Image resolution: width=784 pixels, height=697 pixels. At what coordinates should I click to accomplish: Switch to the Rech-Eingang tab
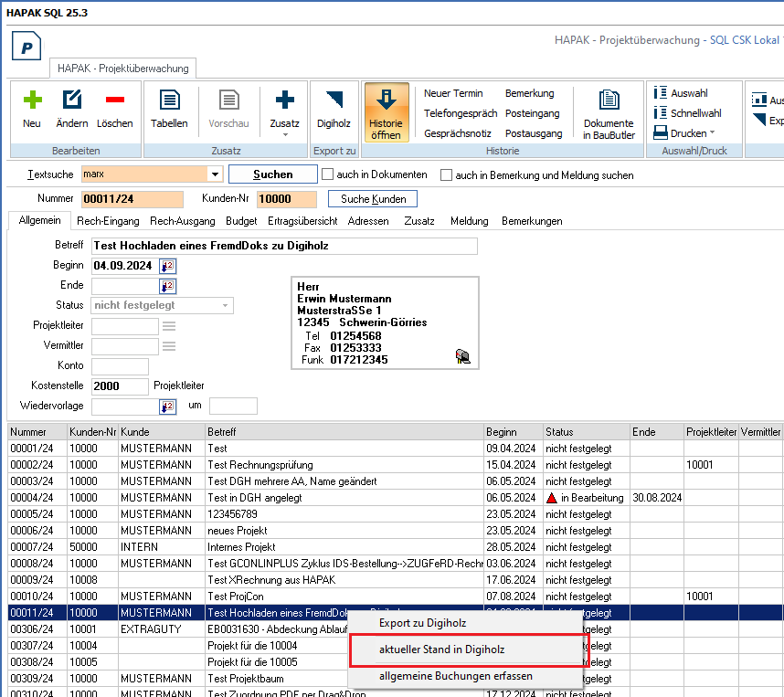[x=108, y=221]
